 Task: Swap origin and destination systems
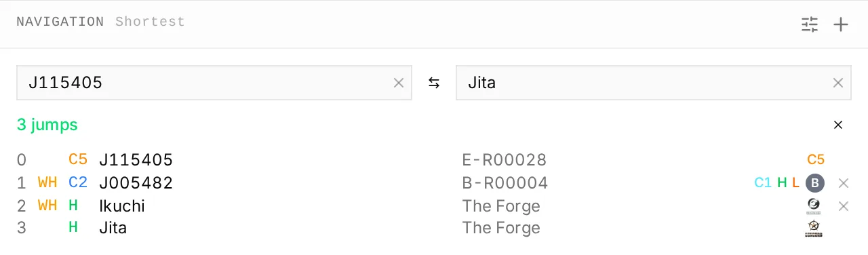click(x=434, y=83)
